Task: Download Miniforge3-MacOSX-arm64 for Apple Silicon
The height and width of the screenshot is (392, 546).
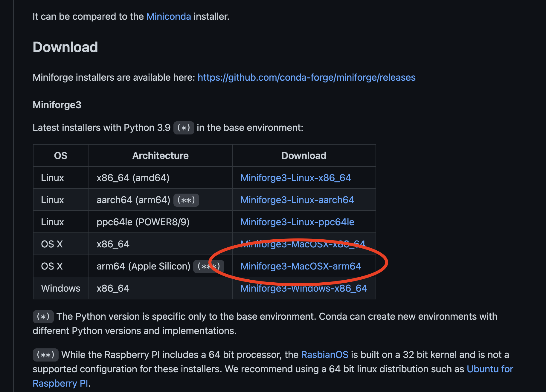Action: (301, 266)
